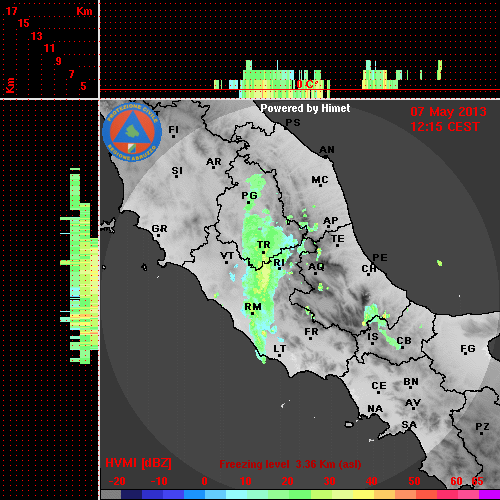Click the 07 May 2013 date stamp
The width and height of the screenshot is (500, 500).
tap(448, 112)
